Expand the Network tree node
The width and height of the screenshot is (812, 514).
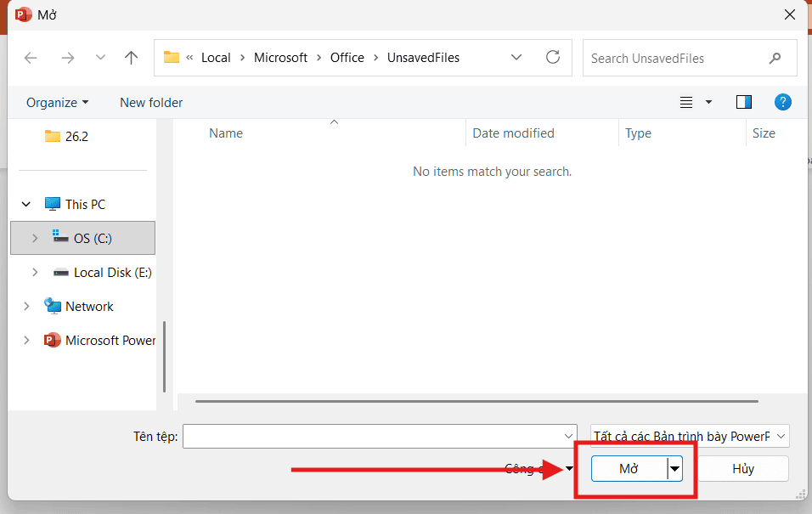click(x=26, y=306)
